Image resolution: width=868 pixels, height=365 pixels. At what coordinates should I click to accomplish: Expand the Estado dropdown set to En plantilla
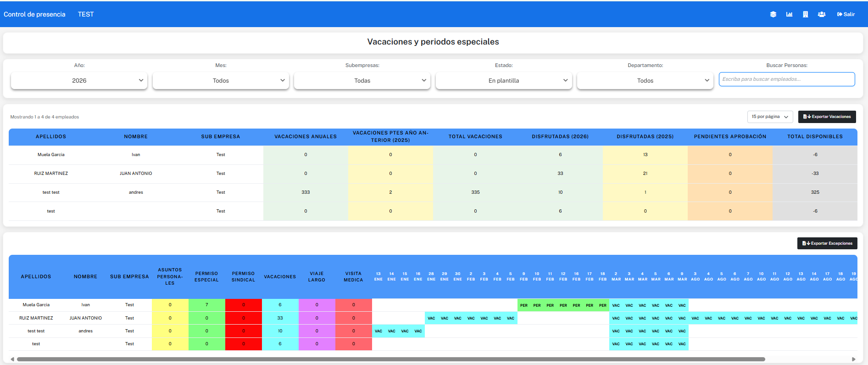point(504,81)
